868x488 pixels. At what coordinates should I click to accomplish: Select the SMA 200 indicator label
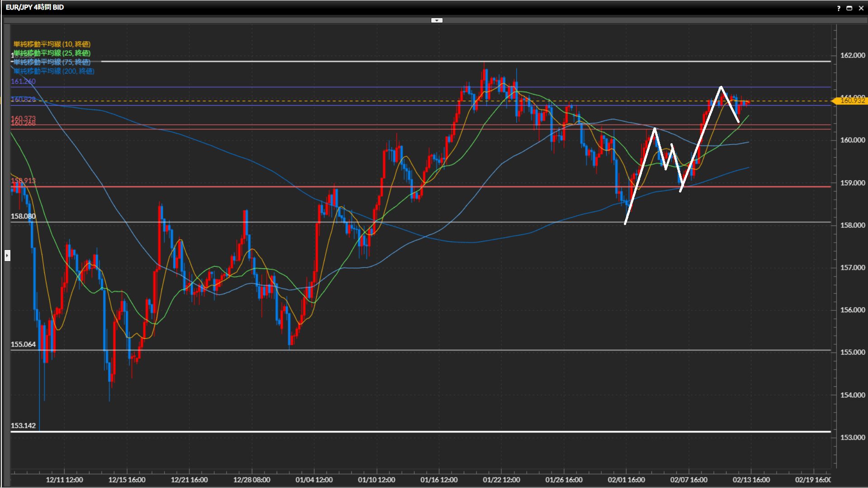point(54,71)
